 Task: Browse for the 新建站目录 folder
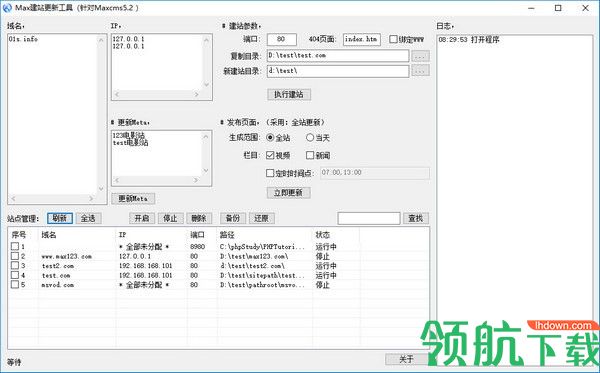pos(420,71)
